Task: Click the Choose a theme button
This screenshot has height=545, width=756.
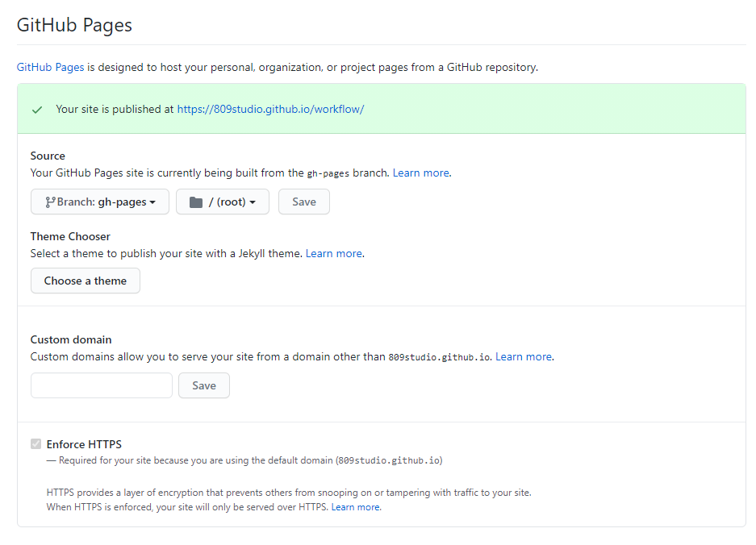Action: [x=86, y=281]
